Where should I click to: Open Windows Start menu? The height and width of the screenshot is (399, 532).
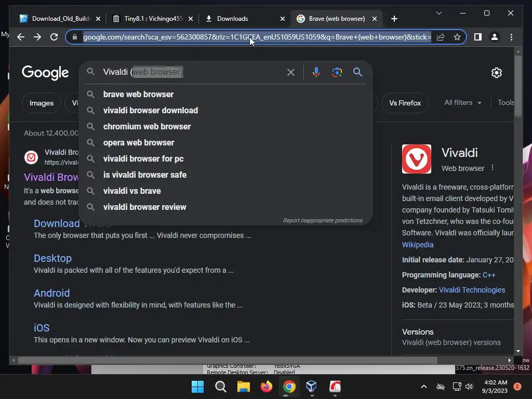(x=197, y=387)
